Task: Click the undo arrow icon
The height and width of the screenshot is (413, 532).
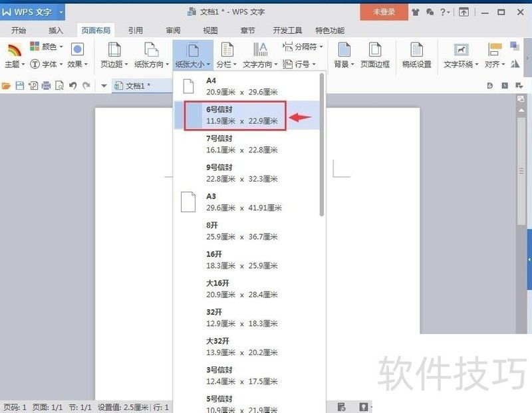Action: [x=72, y=86]
